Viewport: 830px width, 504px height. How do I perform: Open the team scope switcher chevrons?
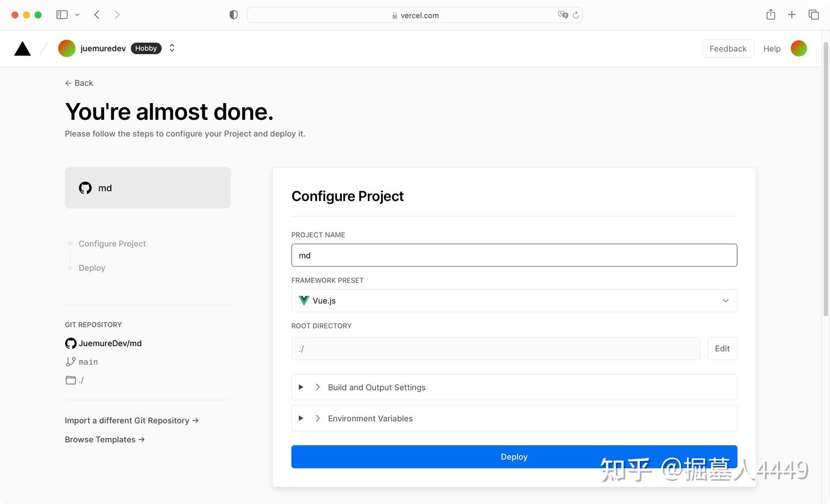coord(172,48)
